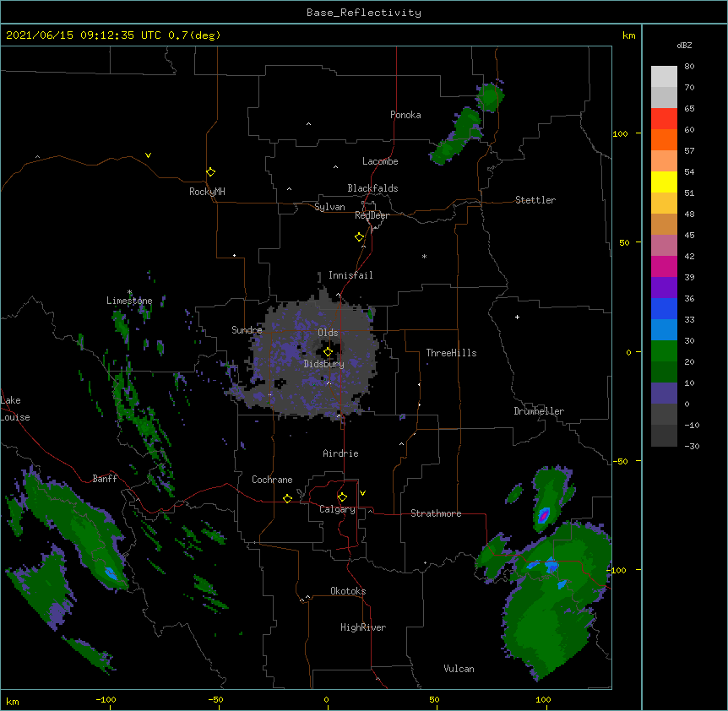The height and width of the screenshot is (711, 728).
Task: Click white asterisk marker above Limestone label
Action: click(x=129, y=292)
